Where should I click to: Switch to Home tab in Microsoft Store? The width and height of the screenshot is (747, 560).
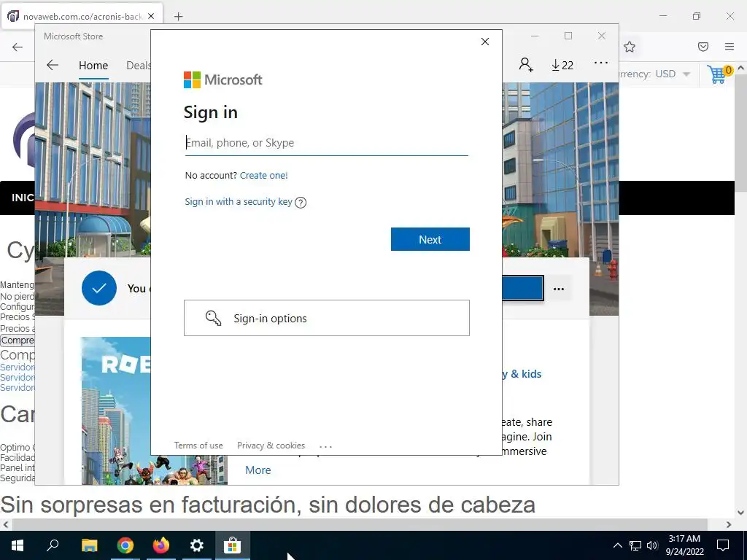click(x=93, y=65)
